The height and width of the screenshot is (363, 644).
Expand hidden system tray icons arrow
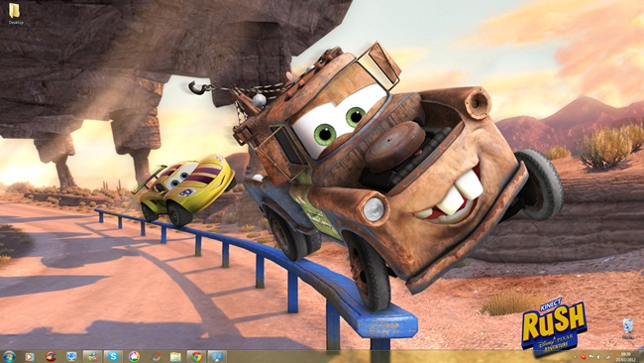tap(575, 357)
